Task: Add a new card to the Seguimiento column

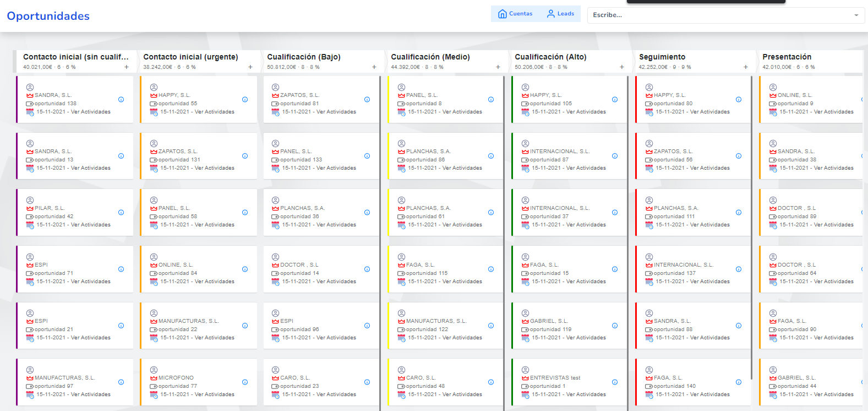Action: coord(746,67)
